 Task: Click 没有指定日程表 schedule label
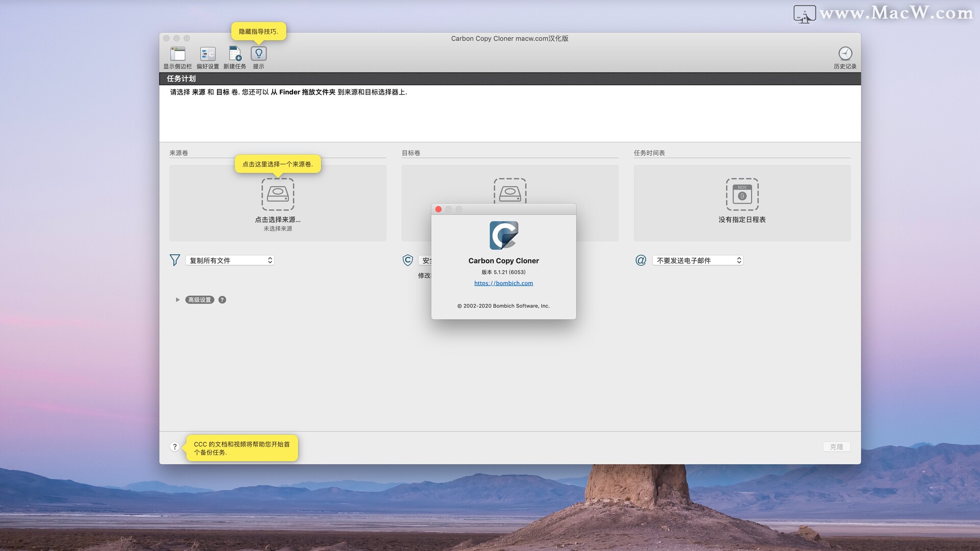(742, 219)
